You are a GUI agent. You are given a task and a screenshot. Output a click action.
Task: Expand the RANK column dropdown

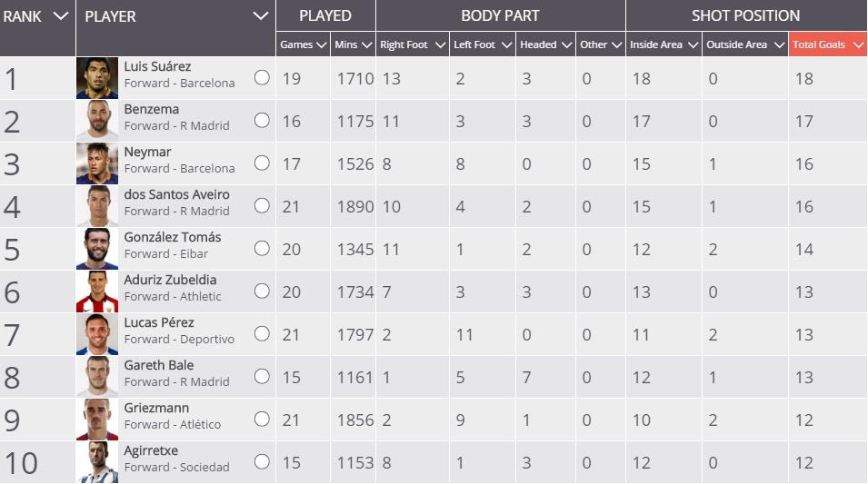(61, 16)
